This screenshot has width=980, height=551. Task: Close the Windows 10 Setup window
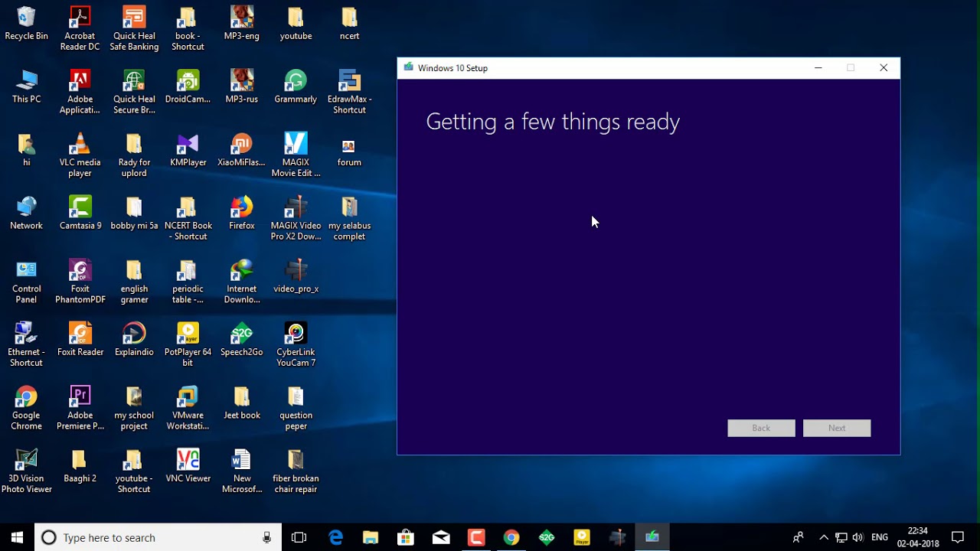[x=884, y=68]
